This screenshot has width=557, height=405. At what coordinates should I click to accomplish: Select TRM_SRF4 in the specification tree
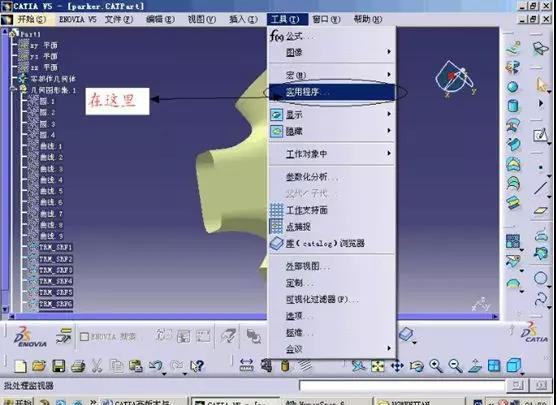[x=55, y=281]
